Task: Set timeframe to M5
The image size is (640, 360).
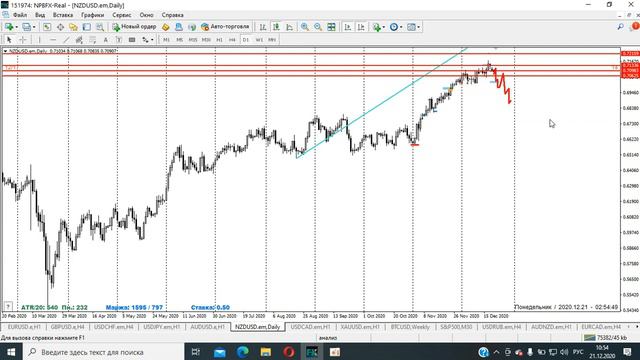Action: (x=179, y=40)
